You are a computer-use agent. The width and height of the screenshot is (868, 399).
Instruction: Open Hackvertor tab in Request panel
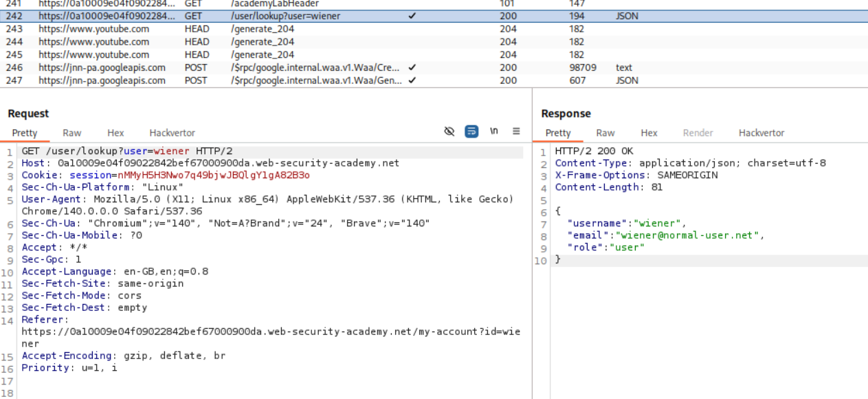click(172, 133)
